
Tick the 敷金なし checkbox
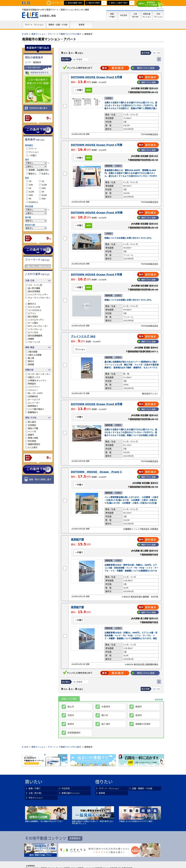27,174
